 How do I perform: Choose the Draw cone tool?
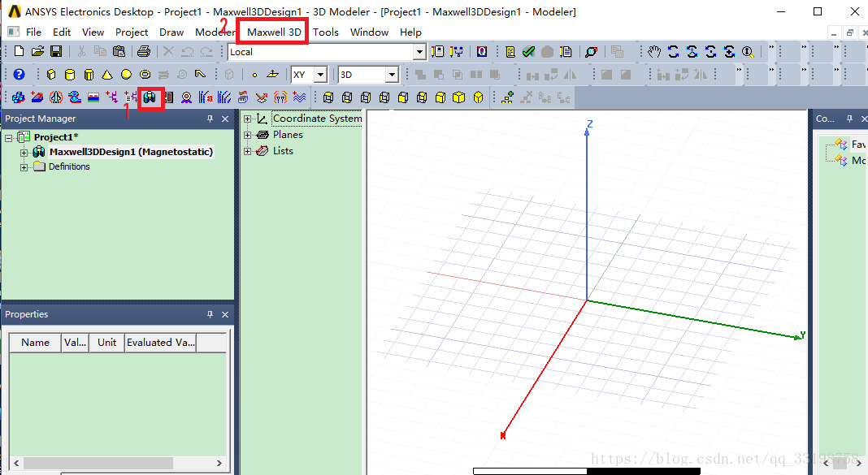[x=107, y=75]
